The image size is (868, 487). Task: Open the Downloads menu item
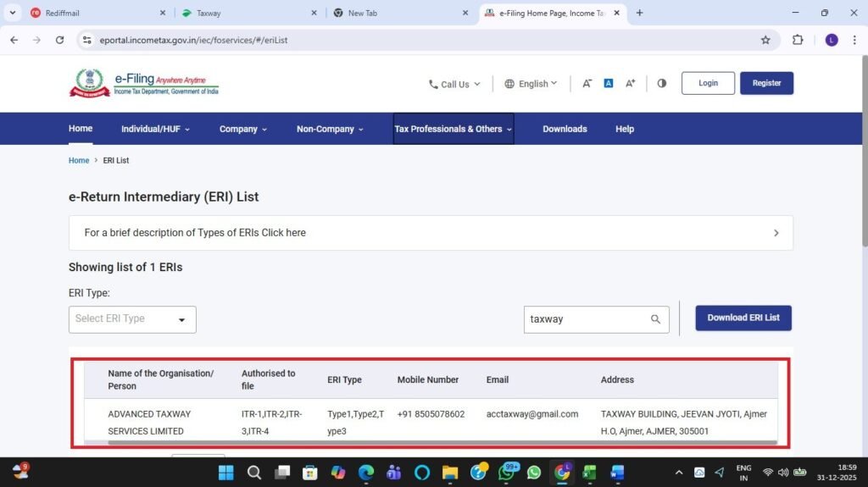click(565, 129)
